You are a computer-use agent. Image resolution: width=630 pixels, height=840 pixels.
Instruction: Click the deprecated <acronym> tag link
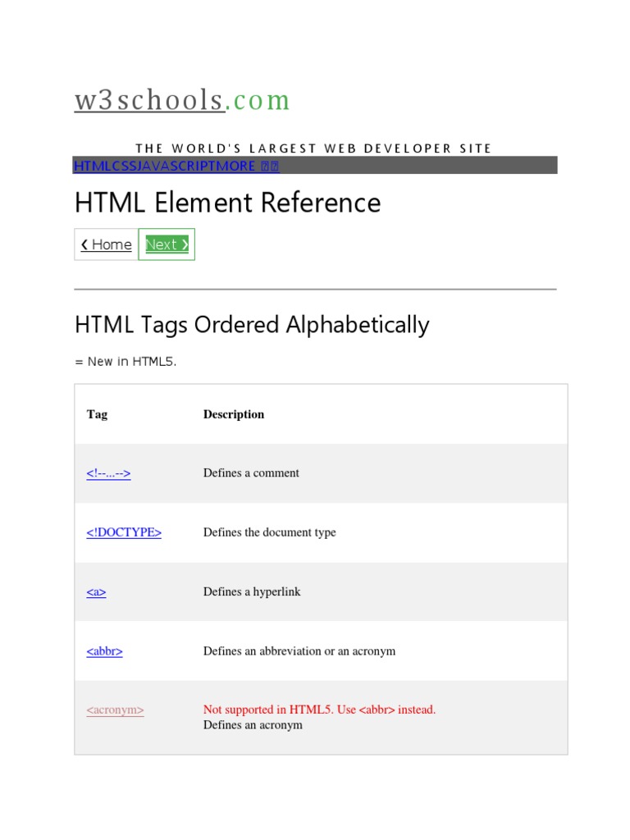coord(115,710)
